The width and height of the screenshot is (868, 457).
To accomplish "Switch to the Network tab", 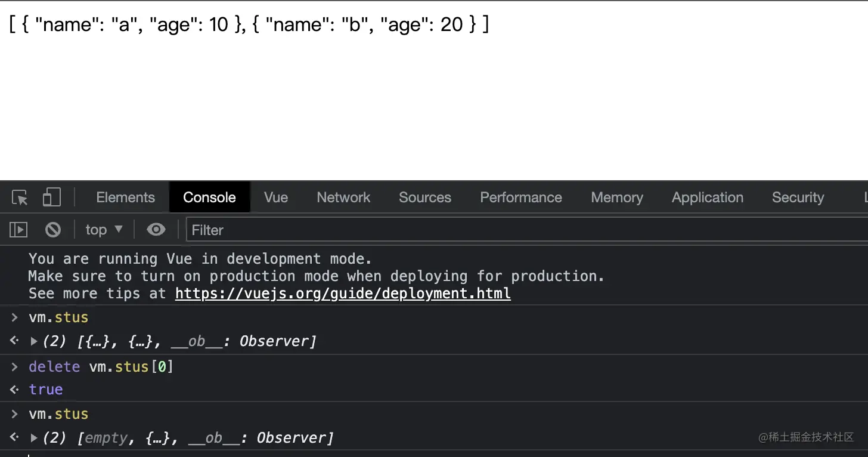I will (343, 197).
